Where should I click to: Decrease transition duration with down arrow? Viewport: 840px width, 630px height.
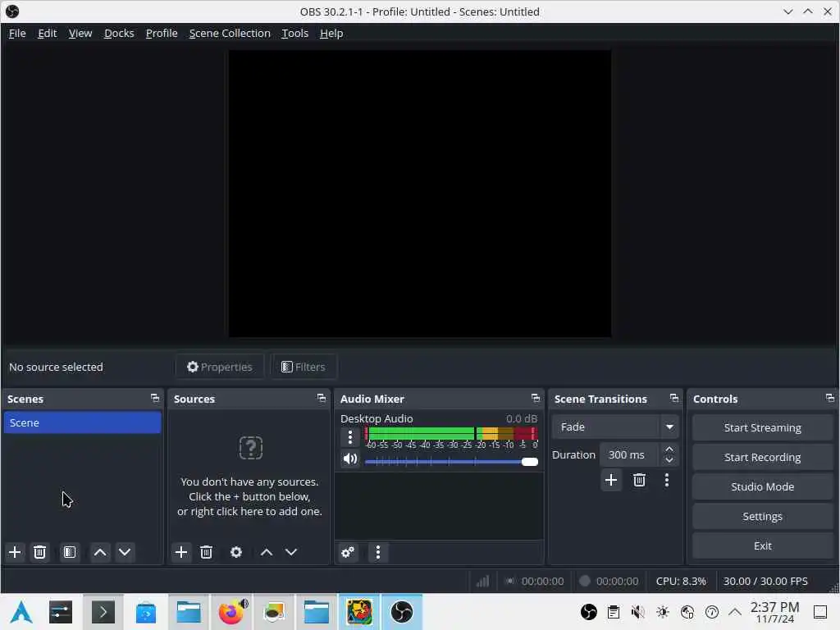pos(669,460)
